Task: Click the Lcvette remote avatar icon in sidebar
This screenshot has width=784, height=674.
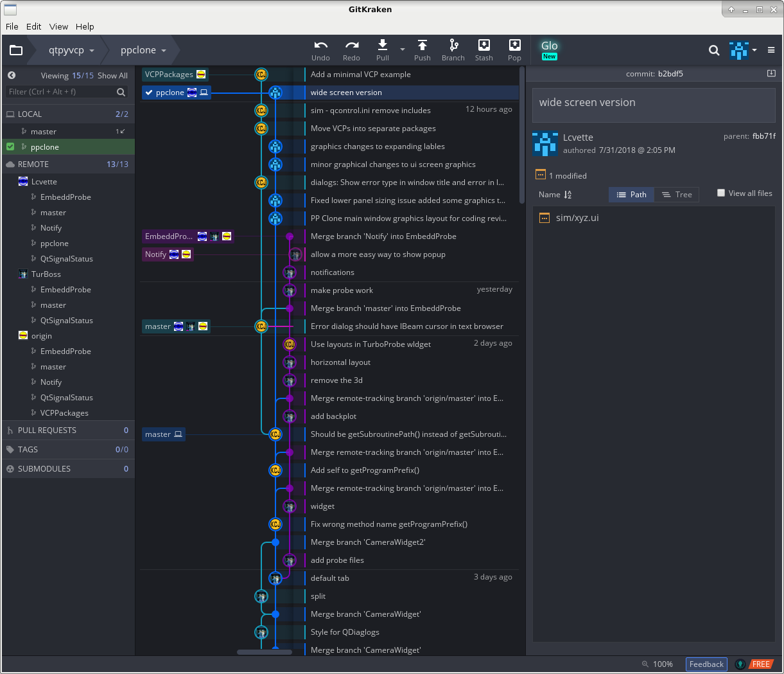Action: click(23, 182)
